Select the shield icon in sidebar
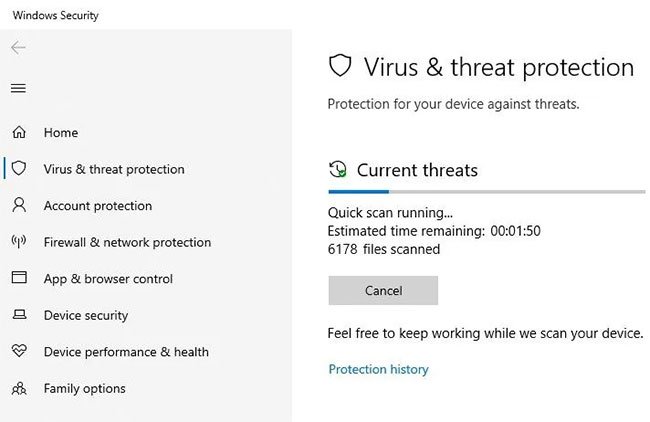 pos(19,168)
